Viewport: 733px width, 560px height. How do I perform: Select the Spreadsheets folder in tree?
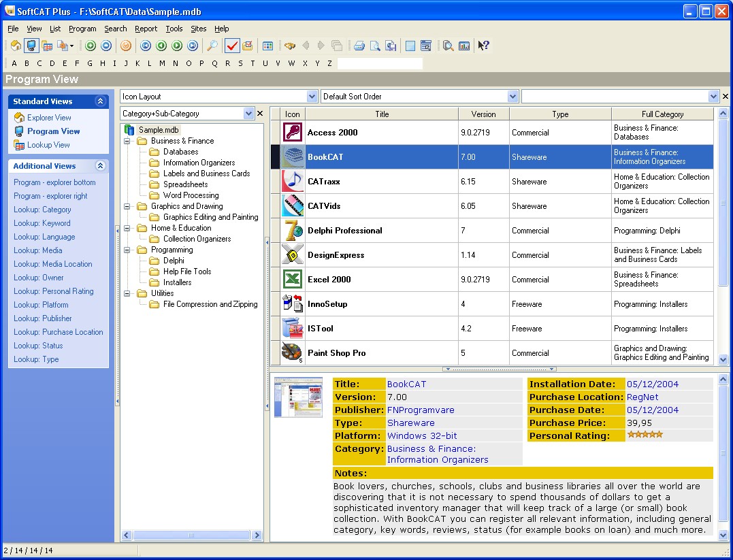click(185, 184)
